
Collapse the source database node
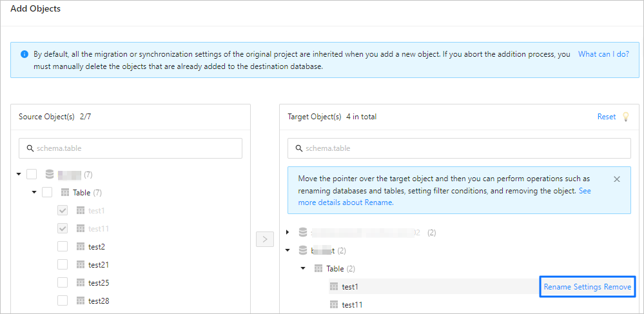[x=19, y=174]
